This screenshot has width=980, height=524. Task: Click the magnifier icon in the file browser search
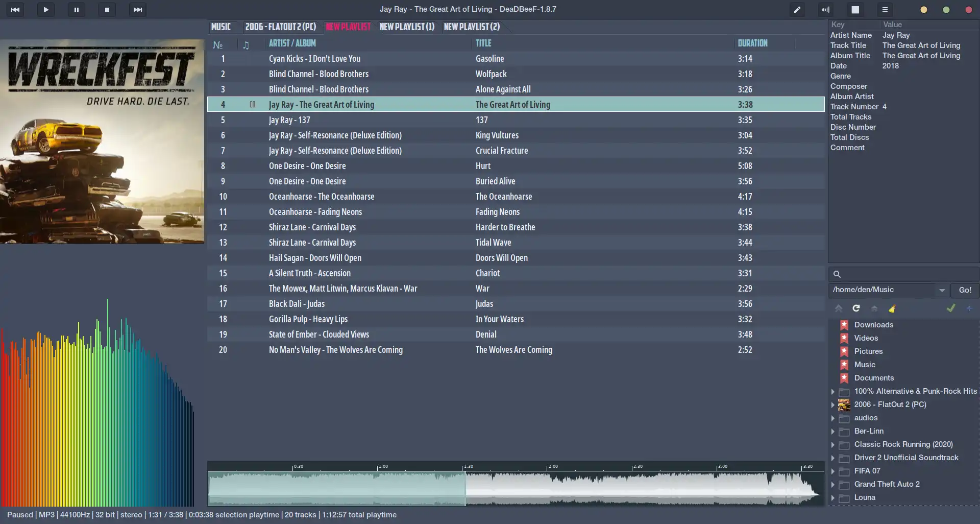point(837,274)
